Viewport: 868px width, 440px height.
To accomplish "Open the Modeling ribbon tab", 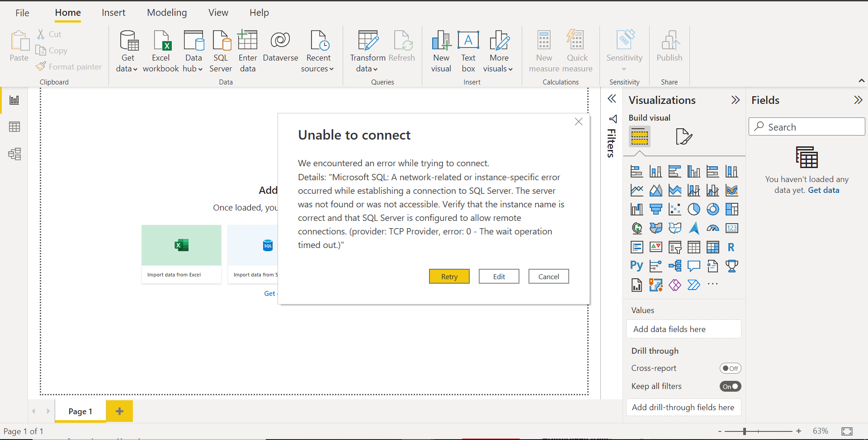I will pyautogui.click(x=167, y=13).
